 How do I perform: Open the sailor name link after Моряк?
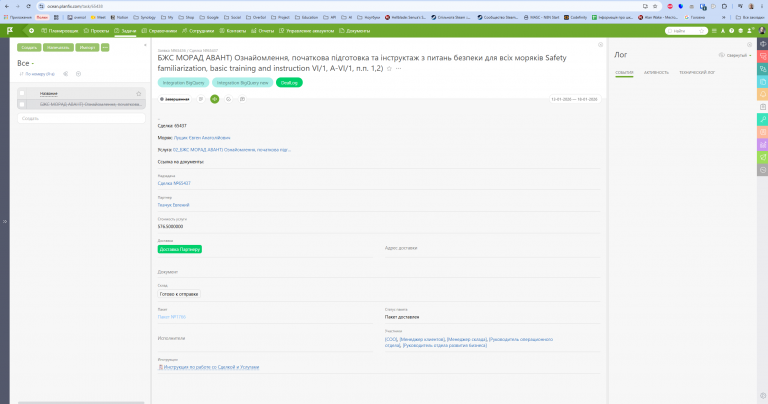(202, 138)
